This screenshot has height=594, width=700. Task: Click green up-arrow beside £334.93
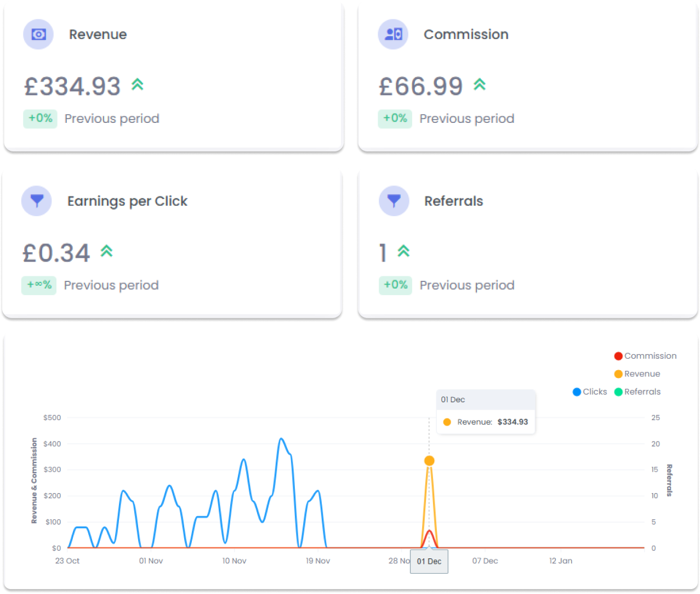(x=138, y=84)
